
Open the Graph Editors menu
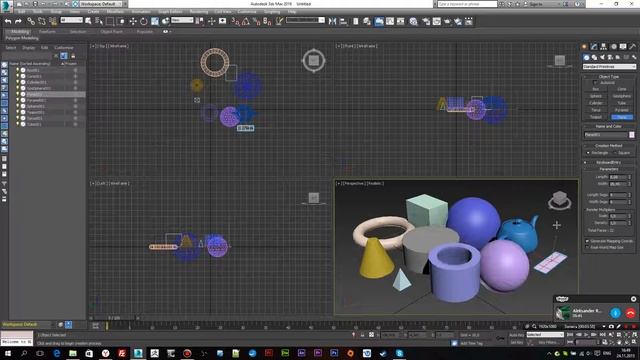click(170, 12)
